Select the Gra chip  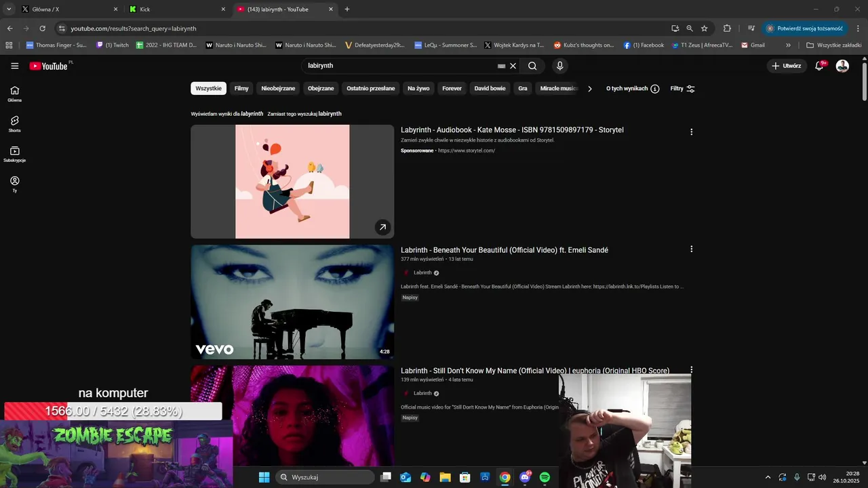point(523,89)
